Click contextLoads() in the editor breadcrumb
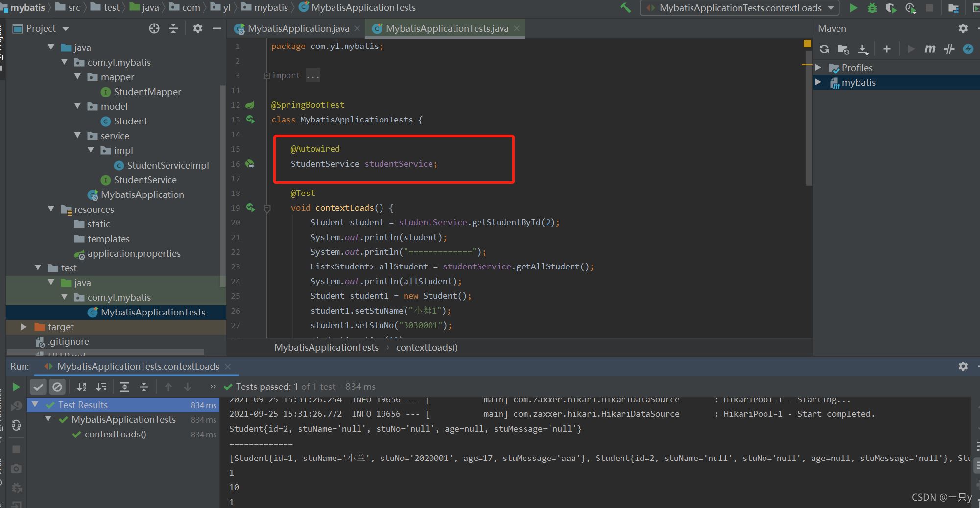The width and height of the screenshot is (980, 508). [427, 348]
